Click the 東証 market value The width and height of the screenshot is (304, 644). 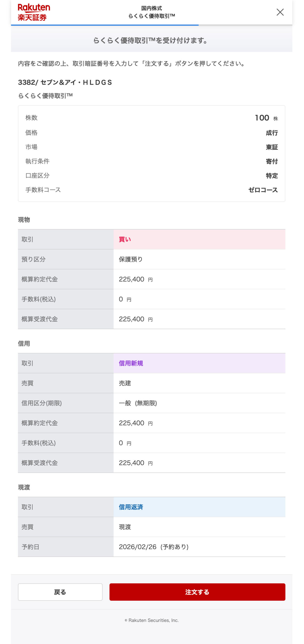[x=272, y=147]
